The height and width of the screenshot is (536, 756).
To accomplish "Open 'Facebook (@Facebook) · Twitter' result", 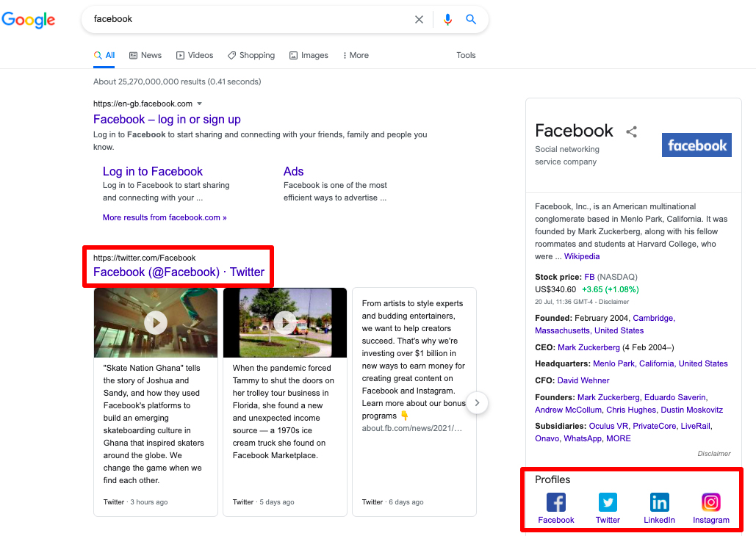I will tap(179, 272).
